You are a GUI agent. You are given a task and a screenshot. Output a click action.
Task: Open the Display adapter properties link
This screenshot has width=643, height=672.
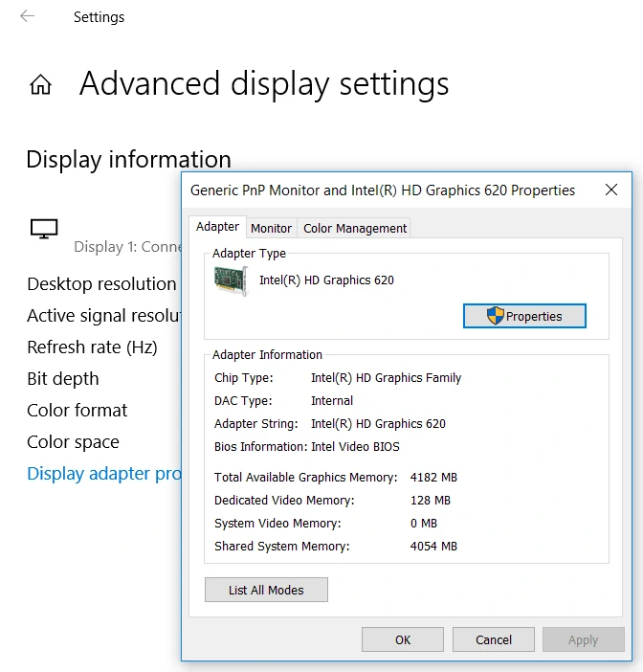click(104, 474)
